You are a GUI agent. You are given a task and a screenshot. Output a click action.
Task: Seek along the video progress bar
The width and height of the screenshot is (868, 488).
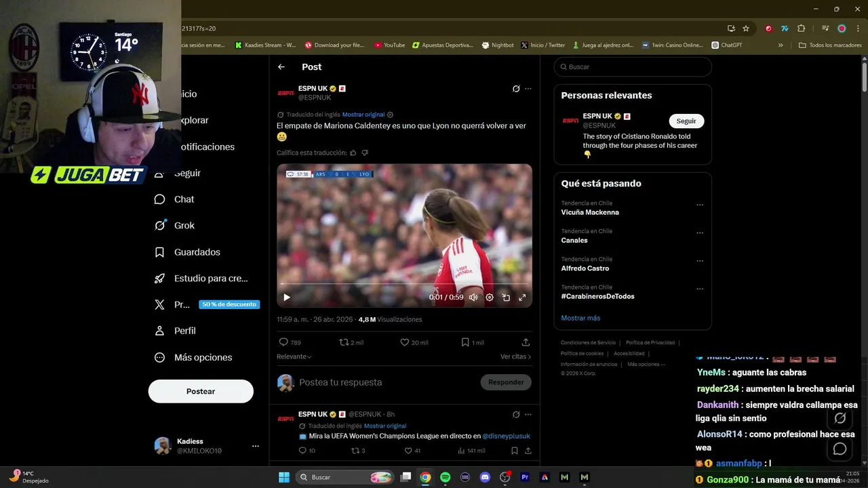[x=404, y=284]
